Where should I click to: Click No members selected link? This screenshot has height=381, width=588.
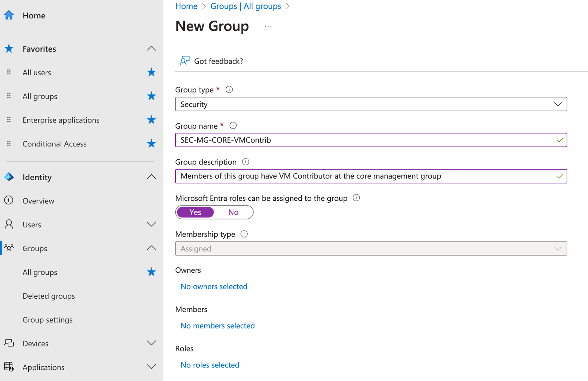point(218,326)
